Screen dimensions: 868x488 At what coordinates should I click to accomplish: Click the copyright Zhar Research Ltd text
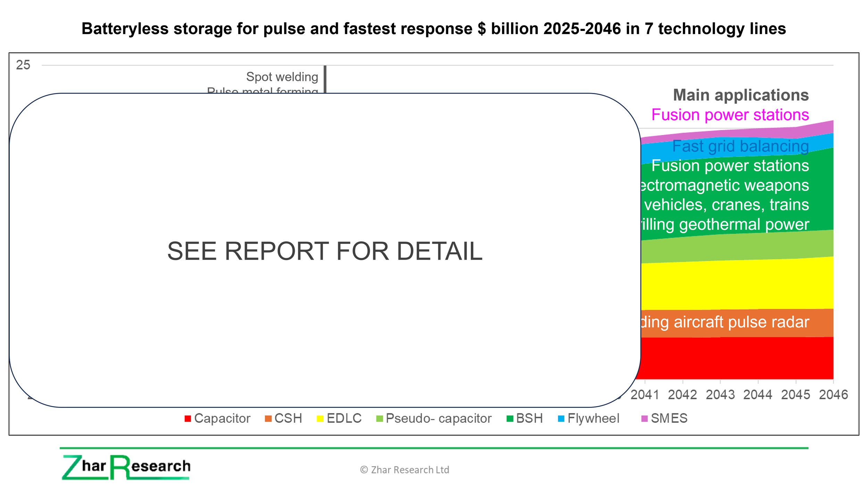click(404, 470)
